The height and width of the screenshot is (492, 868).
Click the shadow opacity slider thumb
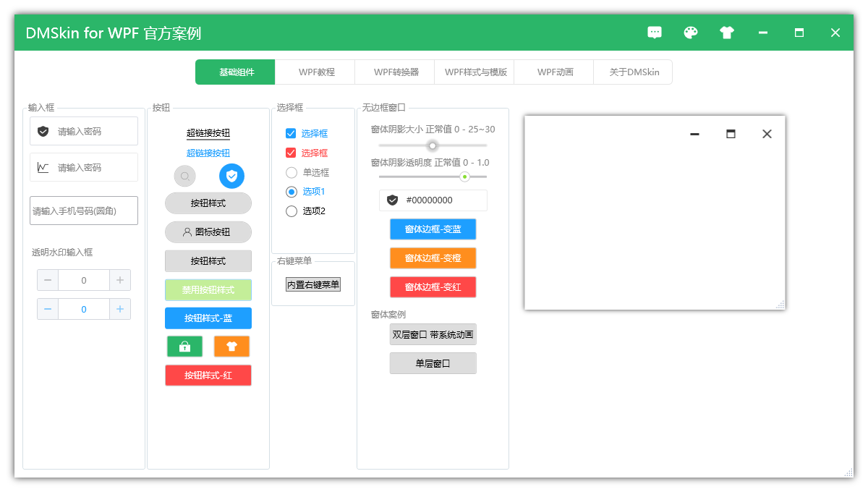tap(464, 177)
